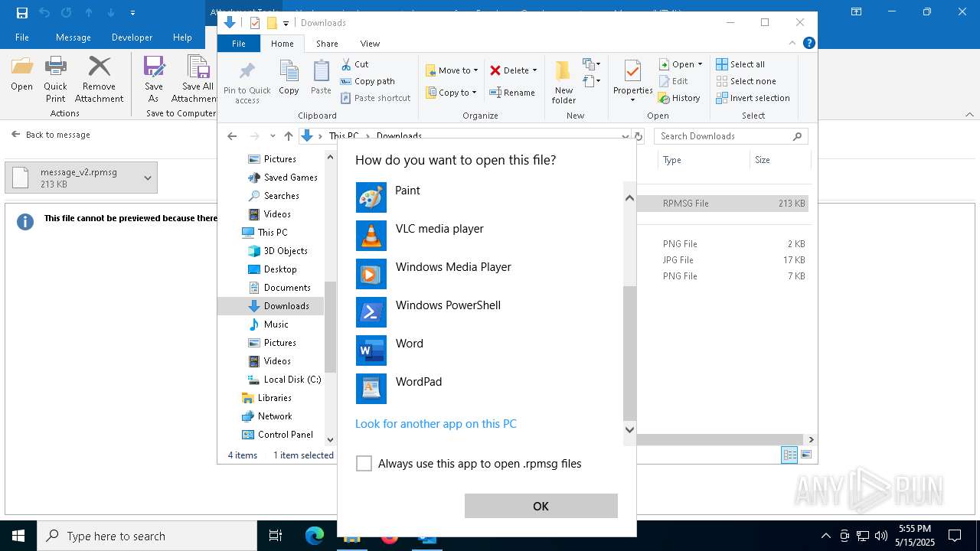Click the Open attachment icon in Outlook
The height and width of the screenshot is (551, 980).
click(21, 74)
